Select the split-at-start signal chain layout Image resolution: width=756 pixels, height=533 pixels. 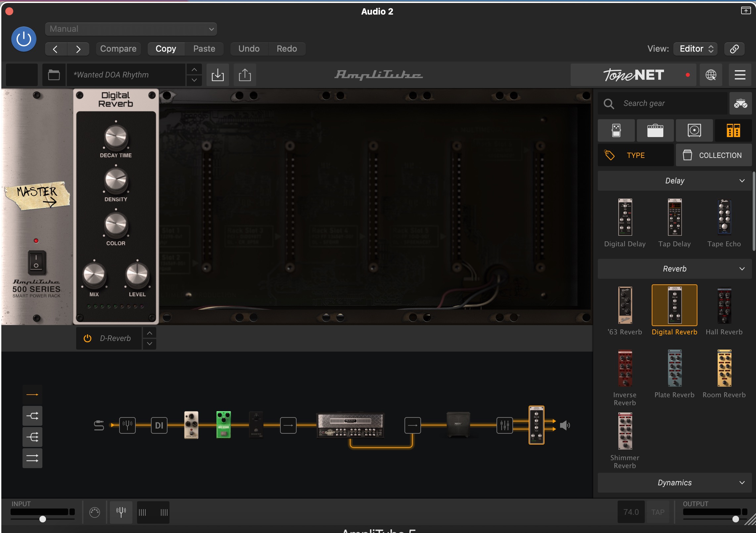click(x=32, y=437)
